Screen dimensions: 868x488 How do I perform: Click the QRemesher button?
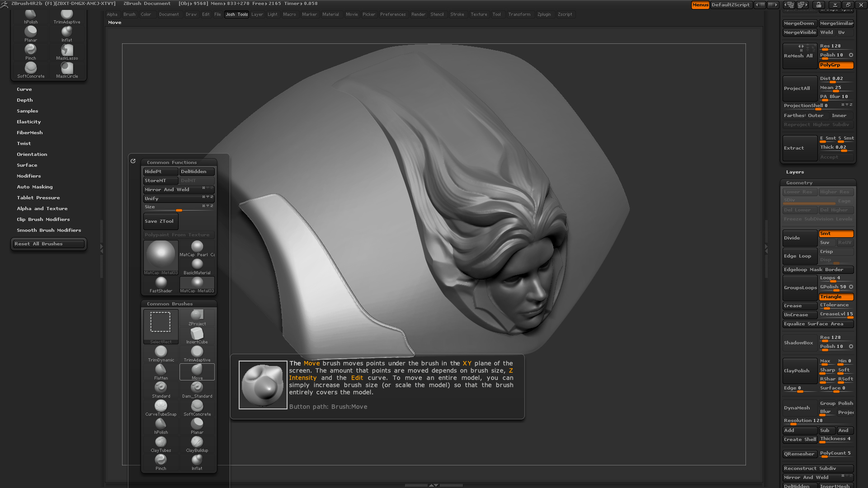(x=799, y=454)
